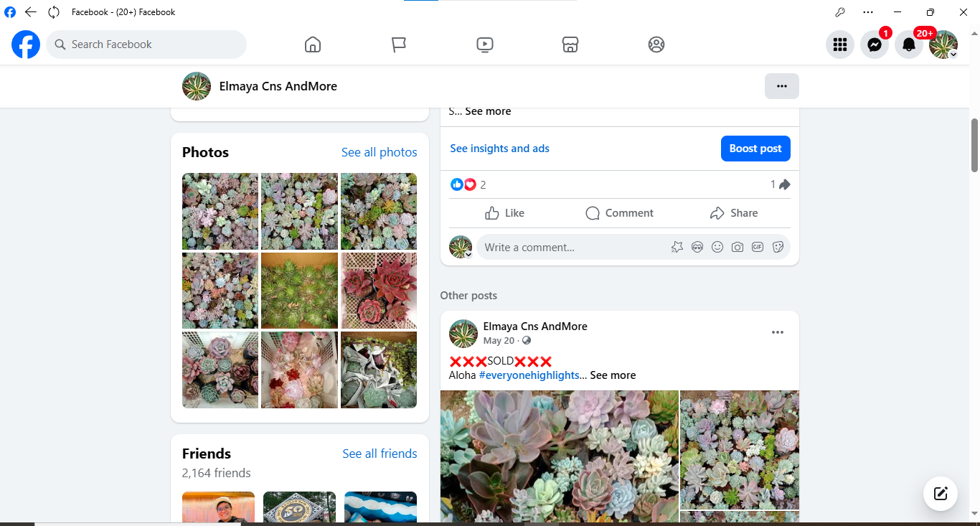980x526 pixels.
Task: Click the Search Facebook field
Action: coord(146,44)
